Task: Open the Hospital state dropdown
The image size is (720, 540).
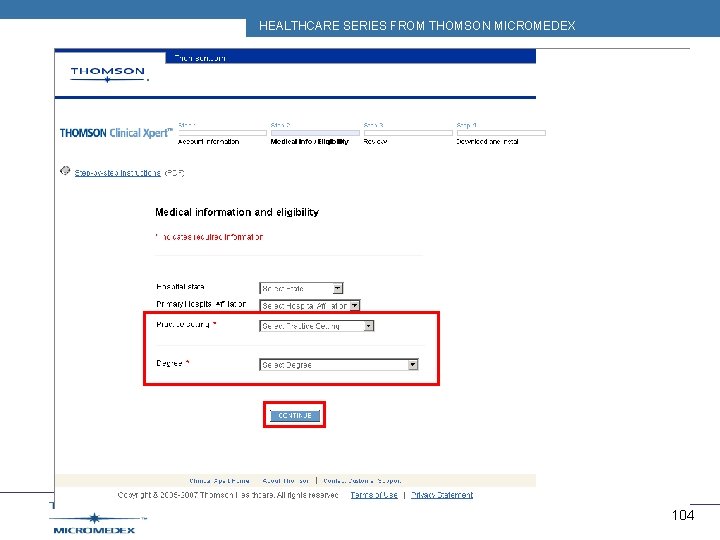Action: pos(301,288)
